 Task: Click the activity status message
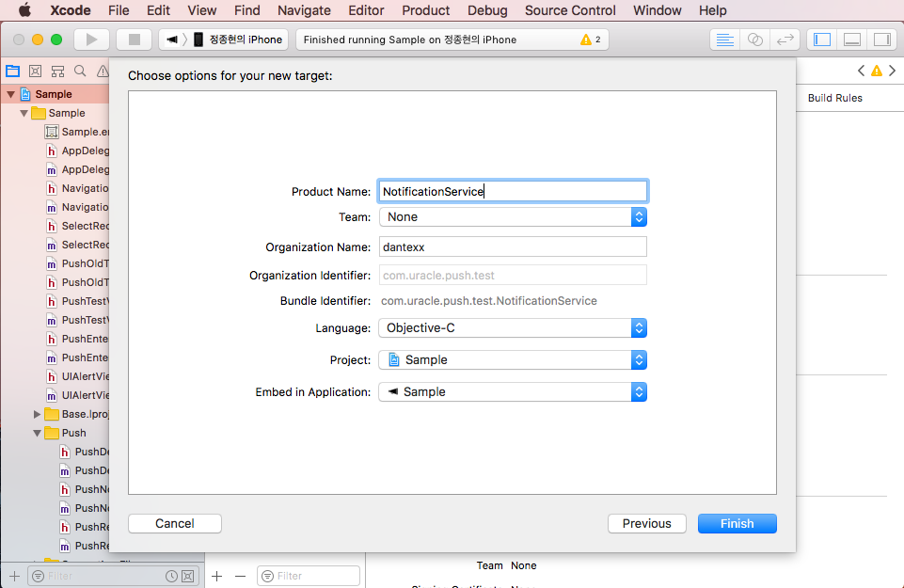pyautogui.click(x=410, y=40)
